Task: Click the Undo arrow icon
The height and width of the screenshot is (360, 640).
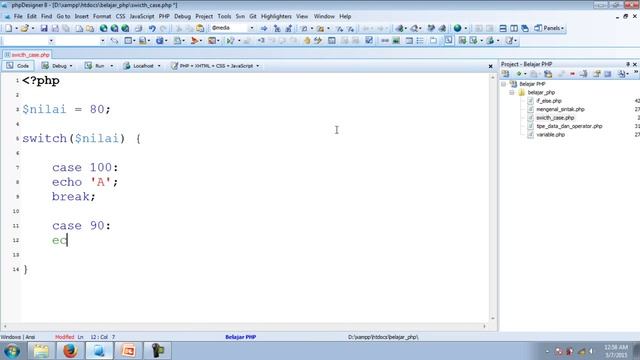Action: [x=152, y=28]
